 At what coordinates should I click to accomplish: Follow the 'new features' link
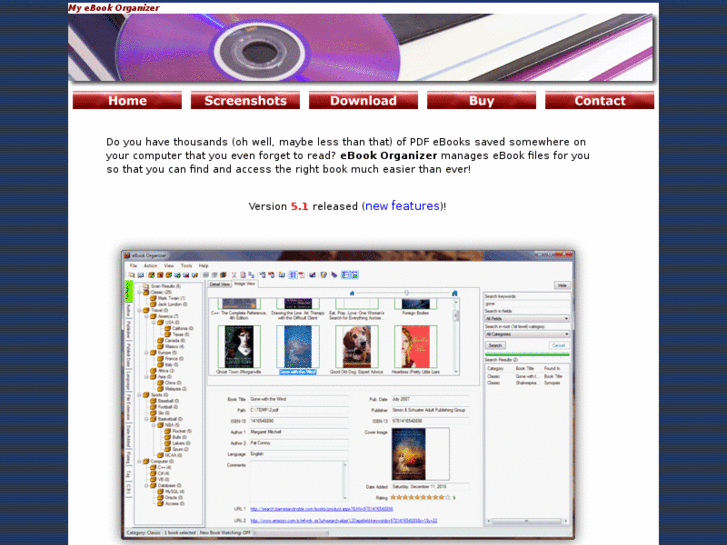pos(402,206)
